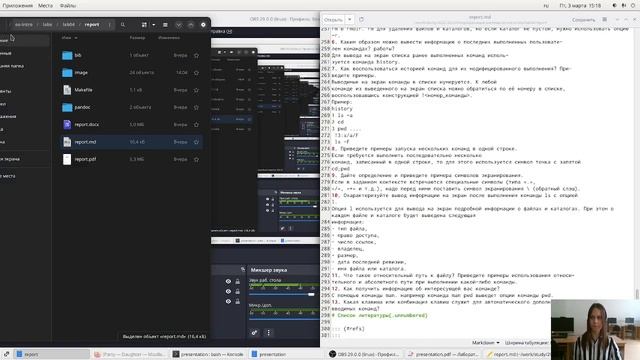Viewport: 640px width, 360px height.
Task: Star the report.pdf file
Action: click(196, 159)
